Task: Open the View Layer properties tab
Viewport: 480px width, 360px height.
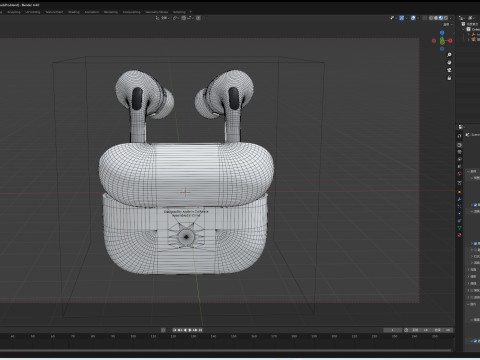Action: (459, 159)
